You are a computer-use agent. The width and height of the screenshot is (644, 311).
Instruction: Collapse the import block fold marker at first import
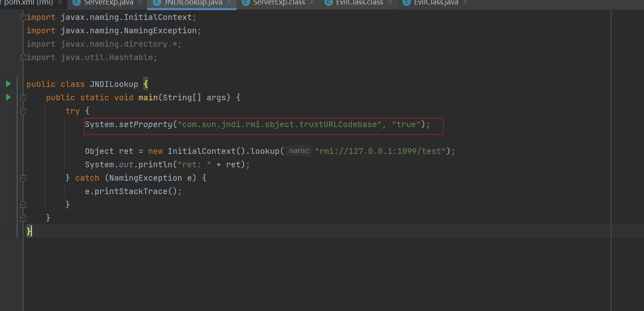coord(23,17)
